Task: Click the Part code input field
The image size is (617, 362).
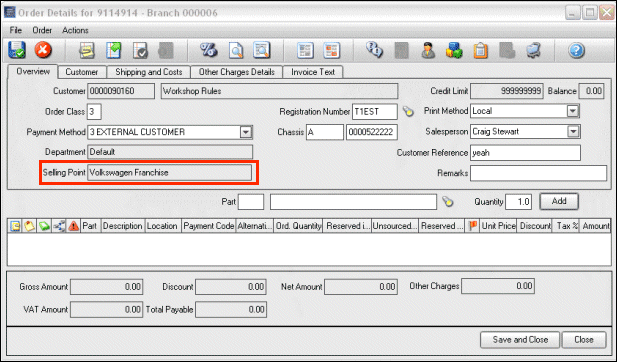Action: pyautogui.click(x=251, y=202)
